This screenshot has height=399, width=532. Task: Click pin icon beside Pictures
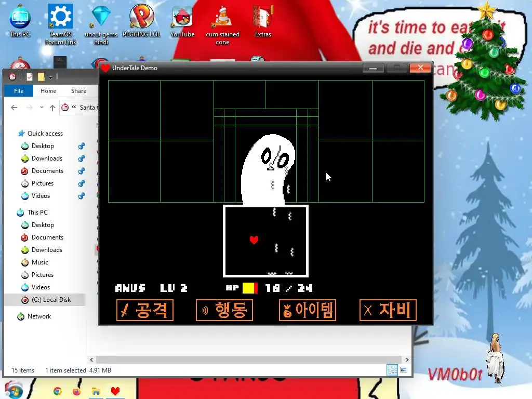click(x=82, y=183)
